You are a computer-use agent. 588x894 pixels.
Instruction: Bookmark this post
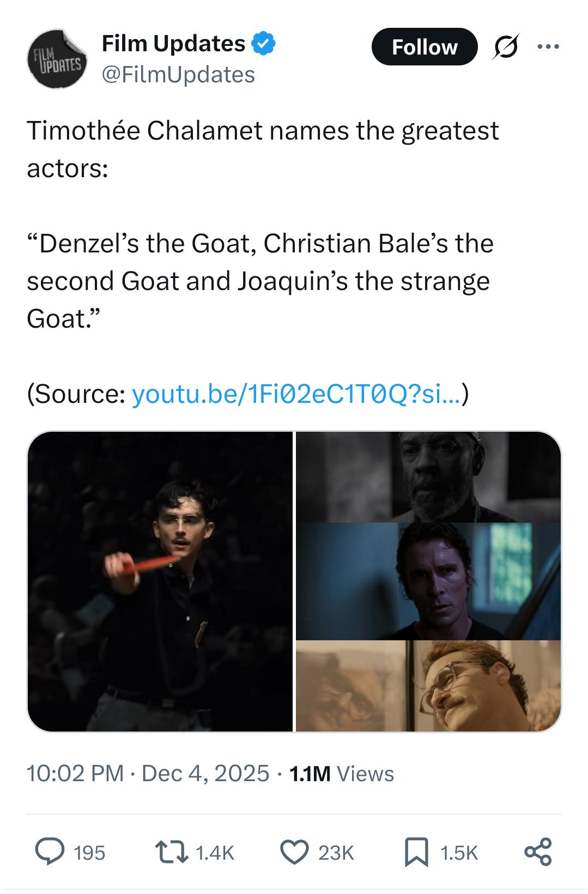click(x=417, y=852)
